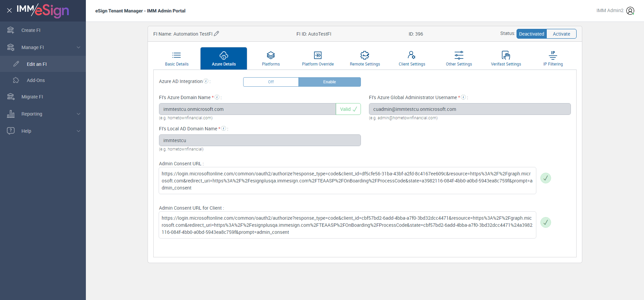
Task: Switch to the Other Settings tab
Action: click(x=459, y=58)
